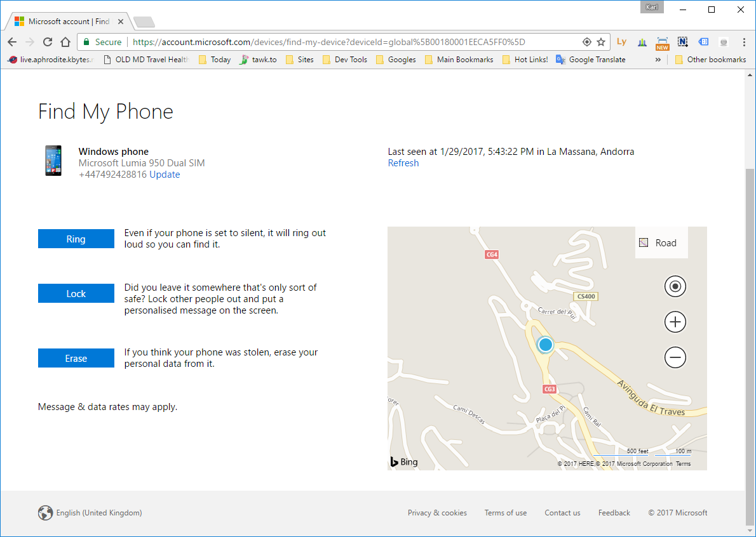Click the Find My Phone heading
This screenshot has height=537, width=756.
pos(105,112)
